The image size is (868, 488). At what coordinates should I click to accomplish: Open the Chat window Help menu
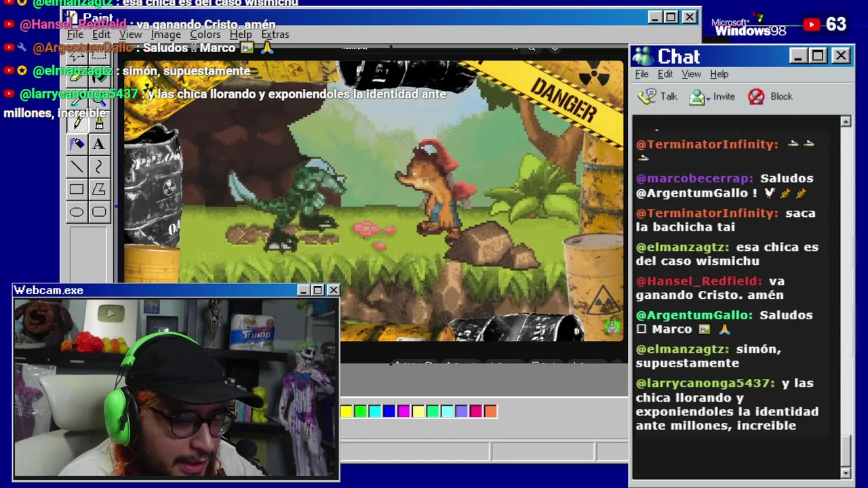click(x=719, y=74)
